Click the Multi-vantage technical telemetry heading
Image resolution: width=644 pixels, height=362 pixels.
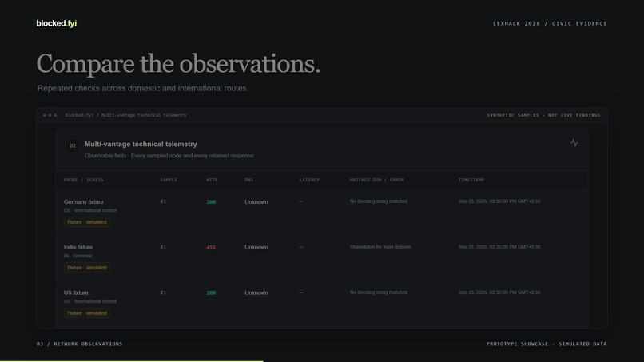(141, 144)
